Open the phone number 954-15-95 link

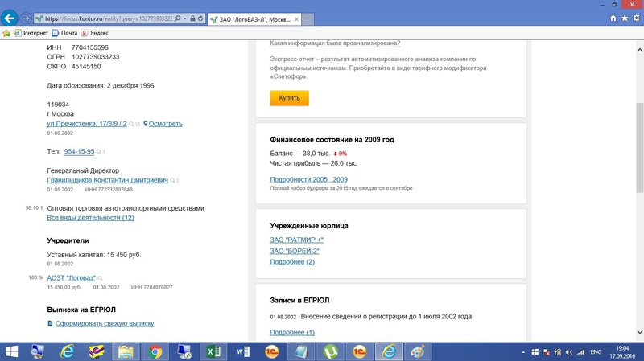pos(79,151)
